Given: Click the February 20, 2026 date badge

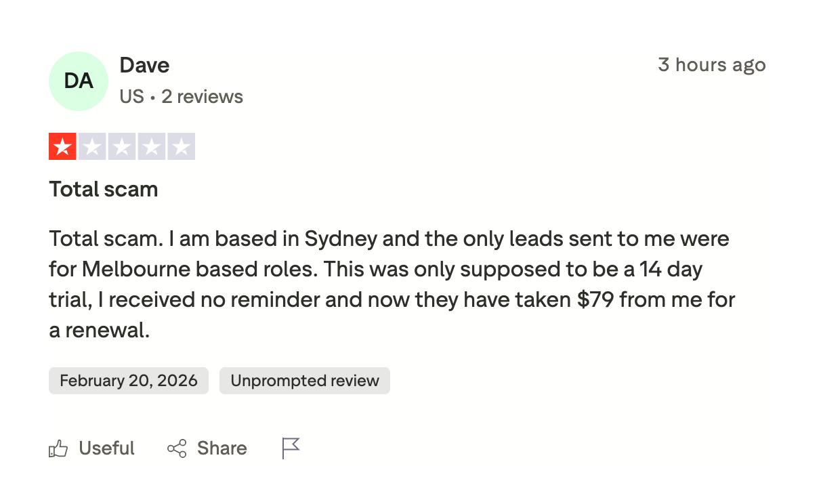Looking at the screenshot, I should [129, 381].
